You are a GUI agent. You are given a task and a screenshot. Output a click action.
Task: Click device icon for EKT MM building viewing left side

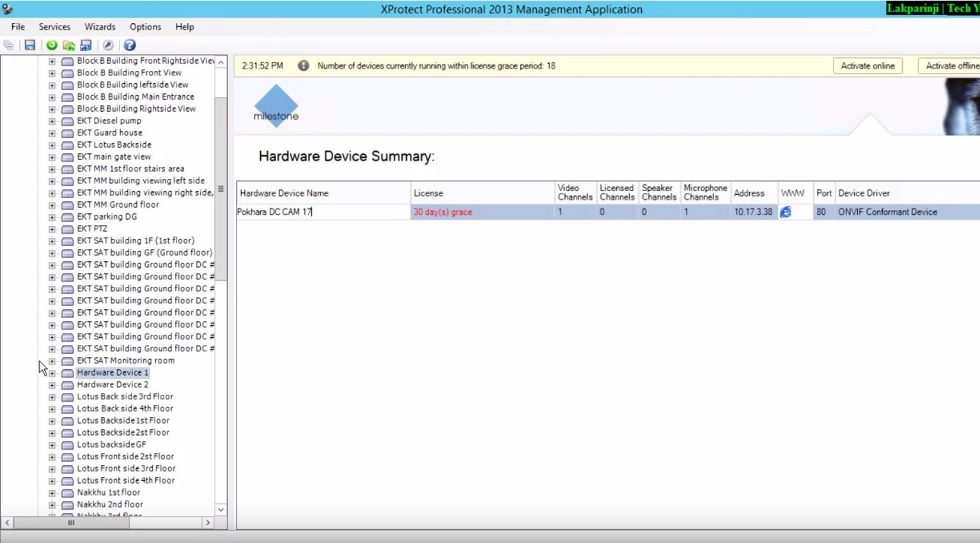67,181
